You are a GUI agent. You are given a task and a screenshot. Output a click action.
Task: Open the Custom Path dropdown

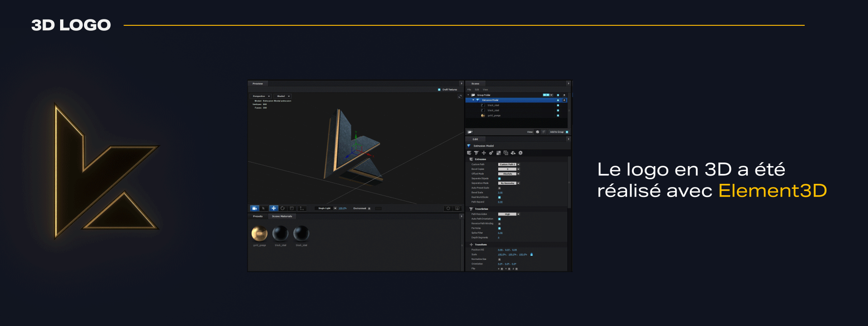509,164
